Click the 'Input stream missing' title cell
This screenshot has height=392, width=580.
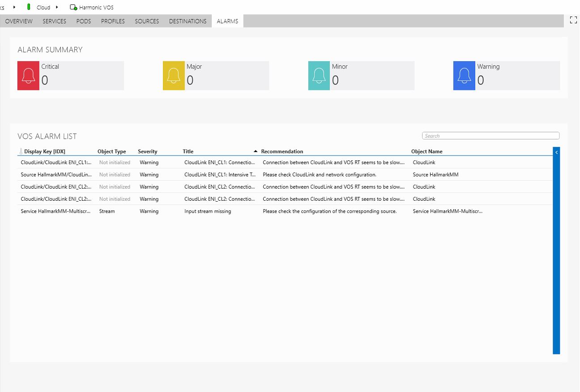tap(208, 211)
